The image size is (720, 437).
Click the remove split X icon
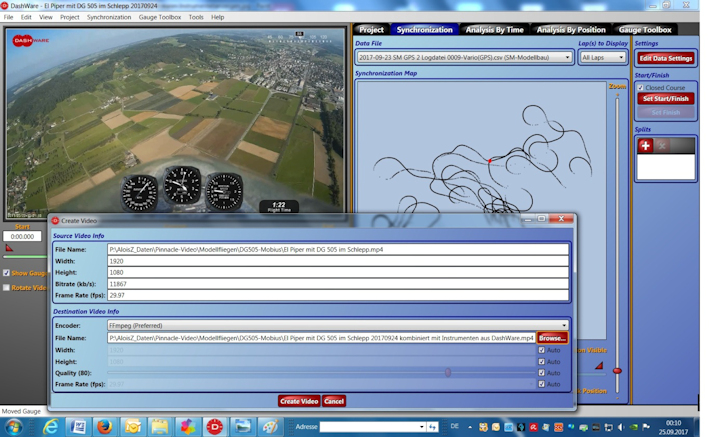click(x=662, y=146)
